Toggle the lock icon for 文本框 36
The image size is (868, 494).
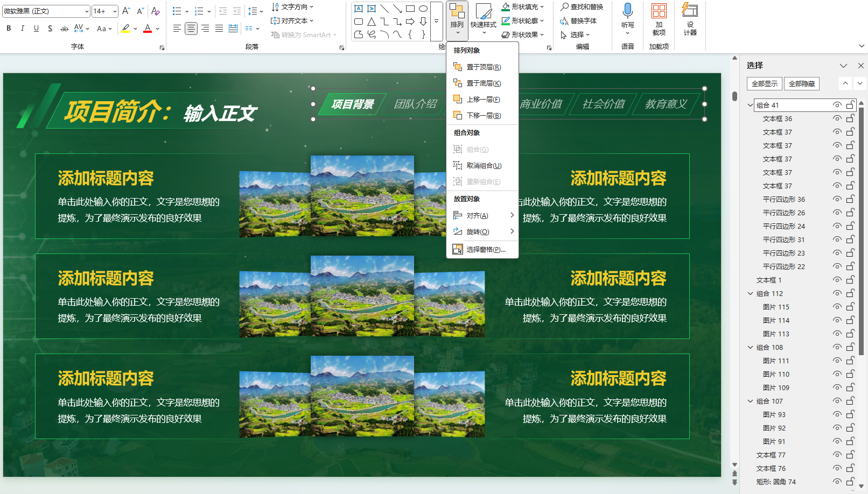[x=850, y=118]
